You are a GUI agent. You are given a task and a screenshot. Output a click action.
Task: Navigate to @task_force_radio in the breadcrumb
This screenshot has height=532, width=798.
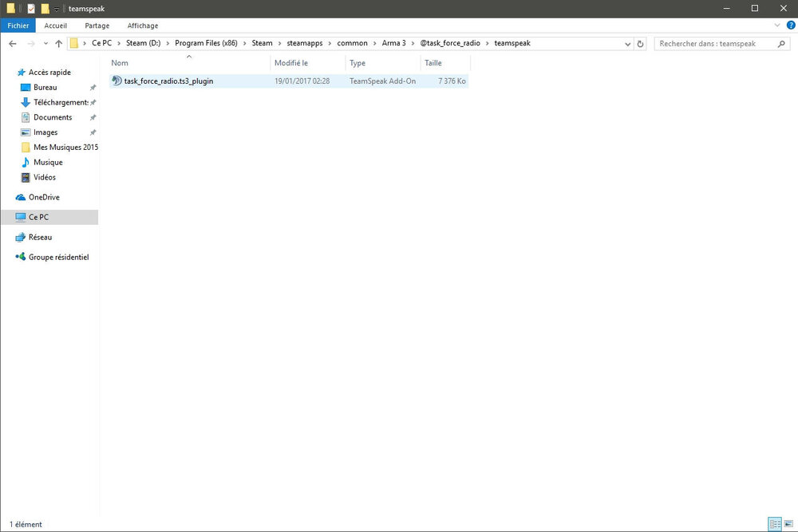(x=450, y=43)
